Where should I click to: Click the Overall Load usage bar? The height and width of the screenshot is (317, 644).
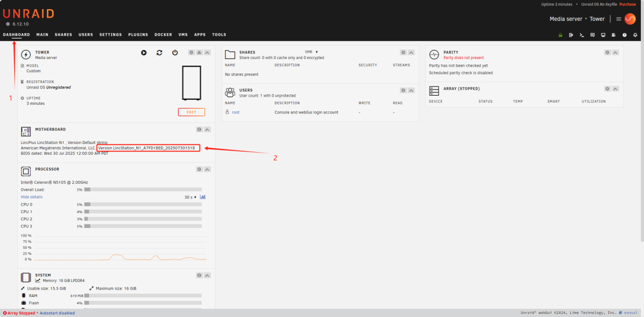point(143,189)
